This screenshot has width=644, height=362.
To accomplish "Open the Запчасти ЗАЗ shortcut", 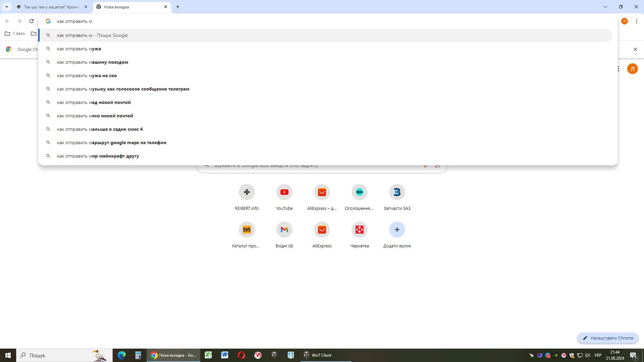I will (397, 192).
